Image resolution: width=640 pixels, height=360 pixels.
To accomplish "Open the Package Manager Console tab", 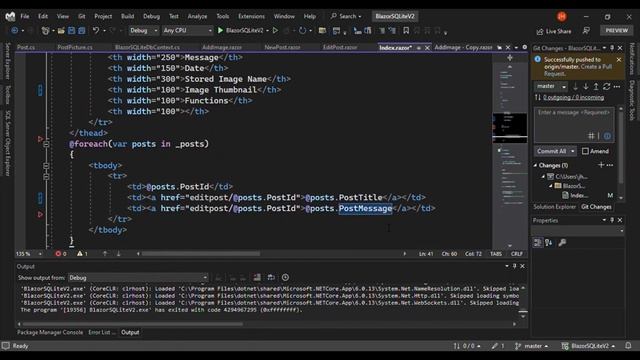I will click(50, 332).
